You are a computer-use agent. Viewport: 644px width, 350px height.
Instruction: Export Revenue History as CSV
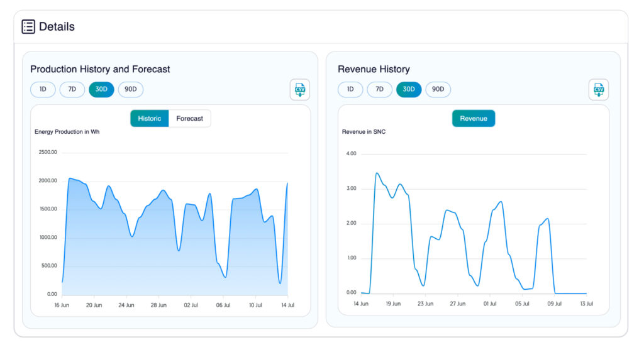click(598, 90)
